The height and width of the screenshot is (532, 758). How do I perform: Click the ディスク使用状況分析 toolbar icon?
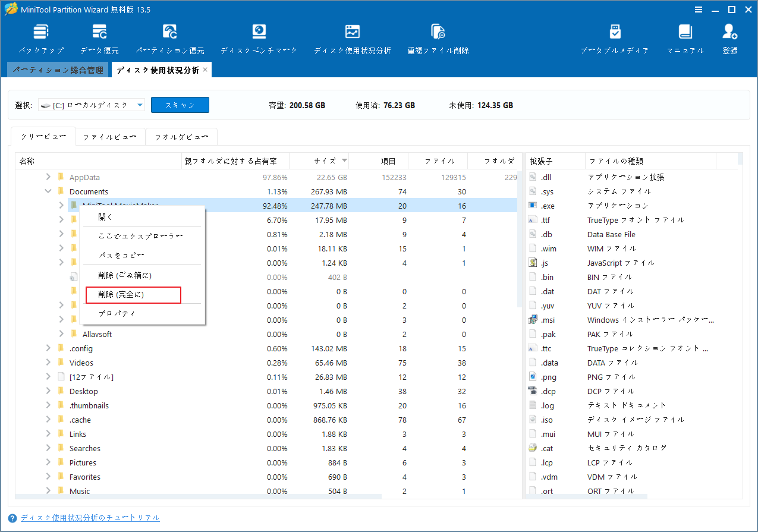click(x=352, y=37)
